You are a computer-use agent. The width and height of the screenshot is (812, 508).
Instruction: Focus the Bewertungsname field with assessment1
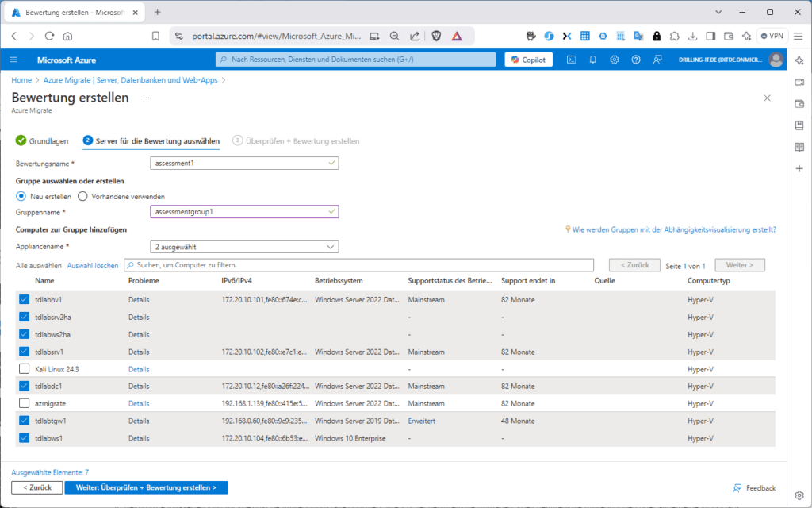[x=244, y=163]
